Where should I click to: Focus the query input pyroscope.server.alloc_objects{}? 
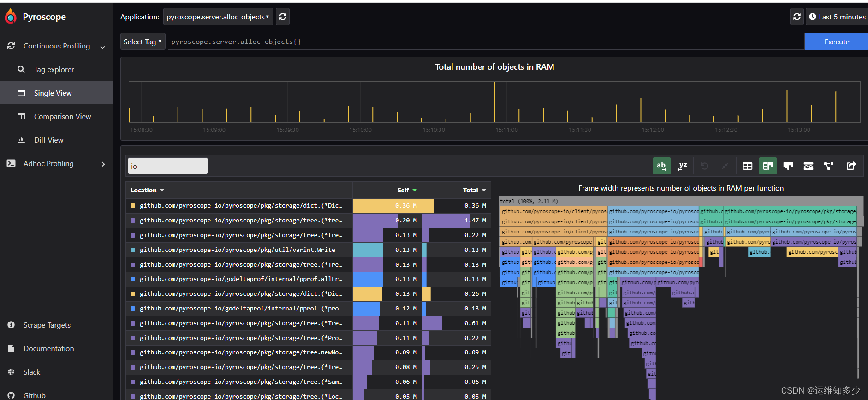486,42
